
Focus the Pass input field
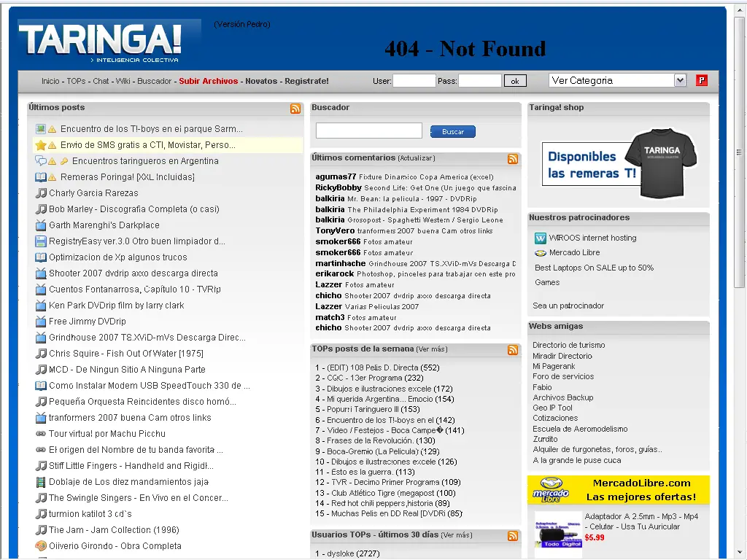point(480,81)
